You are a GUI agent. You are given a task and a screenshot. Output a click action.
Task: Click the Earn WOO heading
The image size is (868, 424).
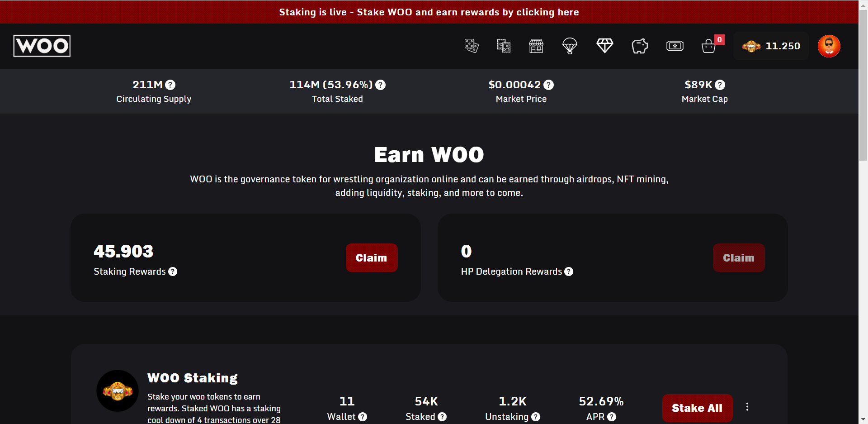[429, 155]
